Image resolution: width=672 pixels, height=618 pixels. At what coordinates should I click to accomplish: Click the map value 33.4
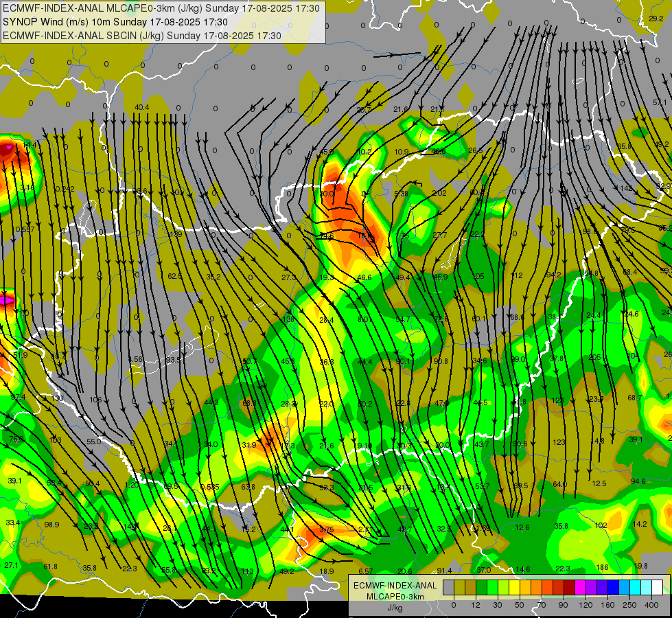[13, 523]
